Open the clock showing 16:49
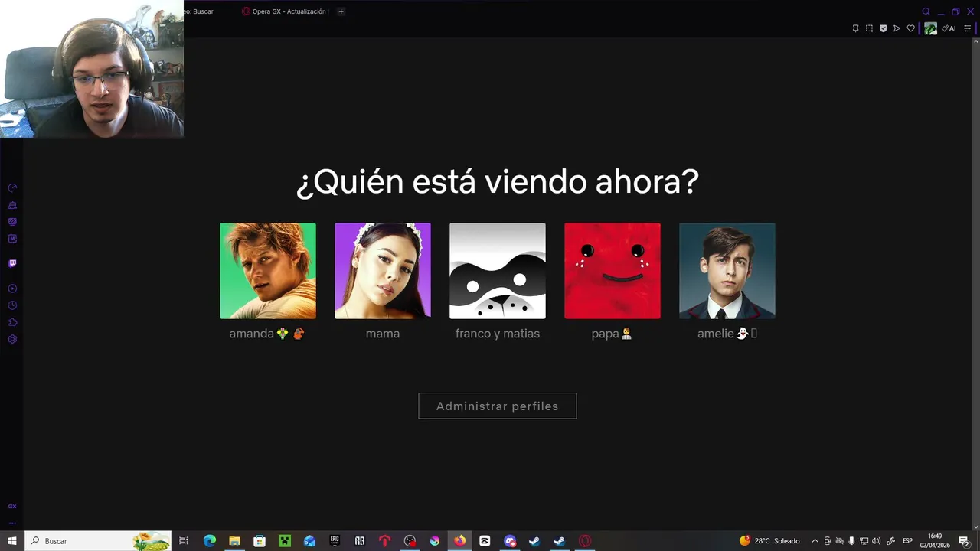Screen dimensions: 980x551 (x=935, y=541)
